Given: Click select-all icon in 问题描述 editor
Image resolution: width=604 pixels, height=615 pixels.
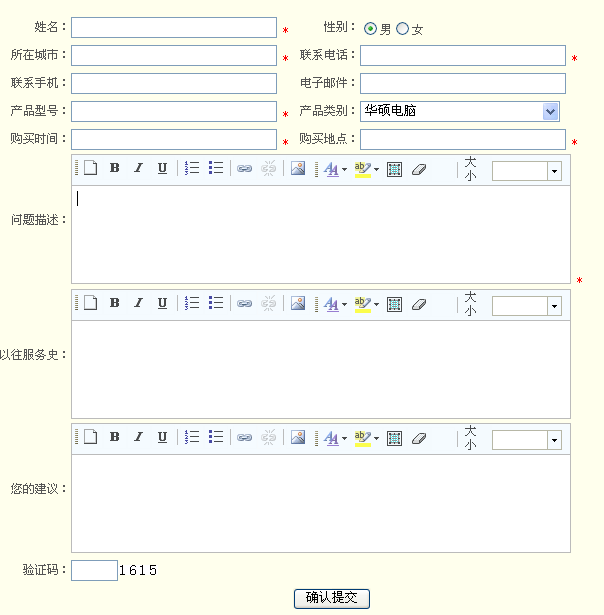Looking at the screenshot, I should pyautogui.click(x=394, y=169).
